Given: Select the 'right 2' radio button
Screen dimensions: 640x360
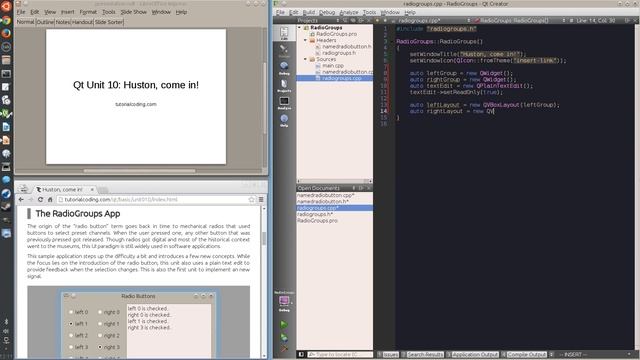Looking at the screenshot, I should (100, 336).
